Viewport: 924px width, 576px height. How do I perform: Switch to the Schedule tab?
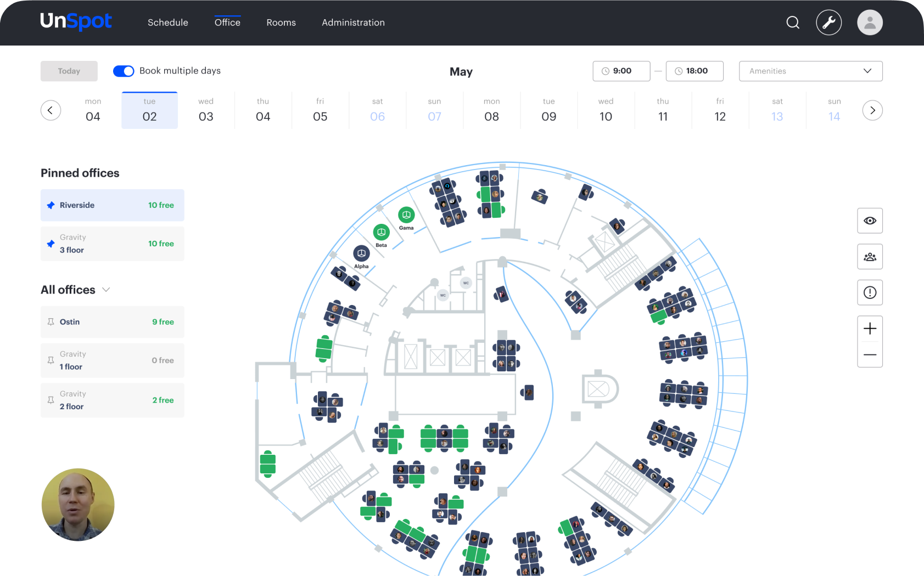tap(167, 22)
